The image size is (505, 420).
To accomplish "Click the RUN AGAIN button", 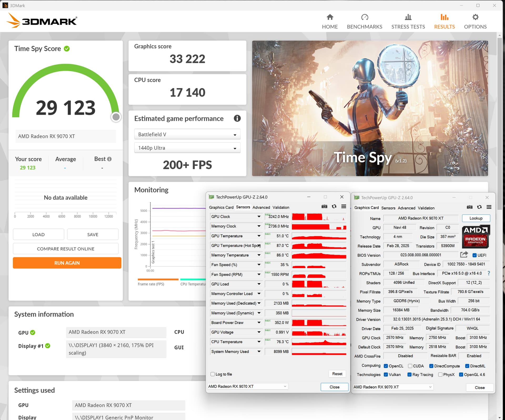I will pyautogui.click(x=67, y=263).
